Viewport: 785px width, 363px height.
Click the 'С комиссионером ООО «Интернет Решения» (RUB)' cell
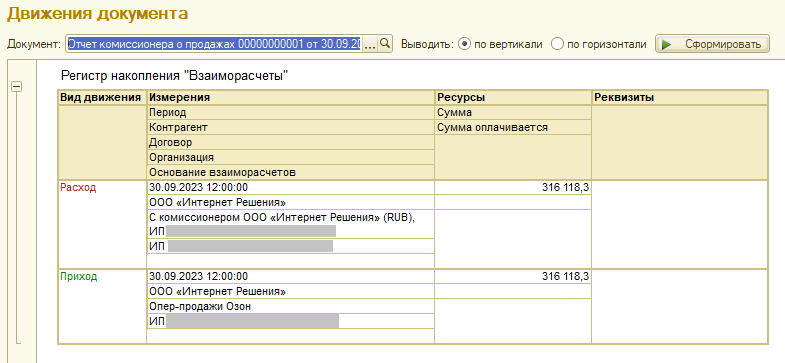point(291,224)
